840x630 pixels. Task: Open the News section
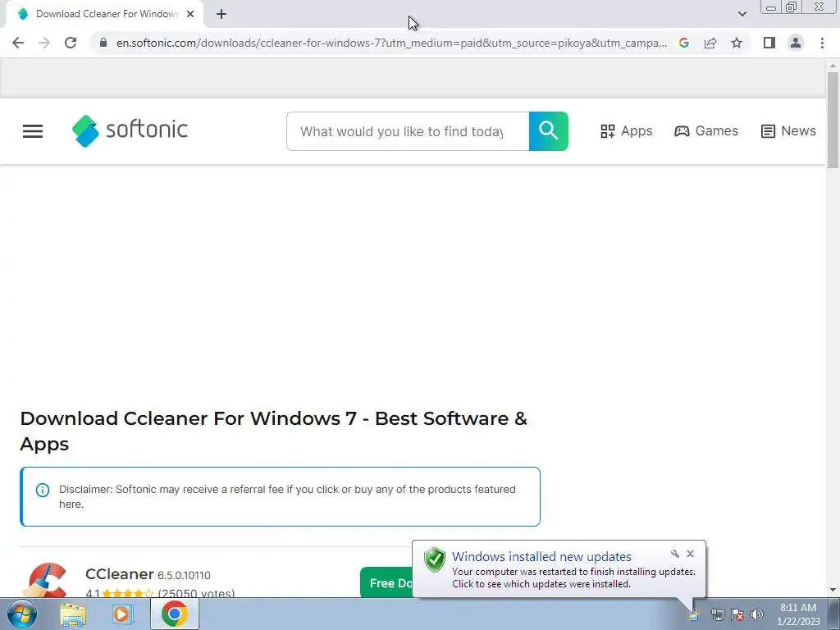[788, 131]
